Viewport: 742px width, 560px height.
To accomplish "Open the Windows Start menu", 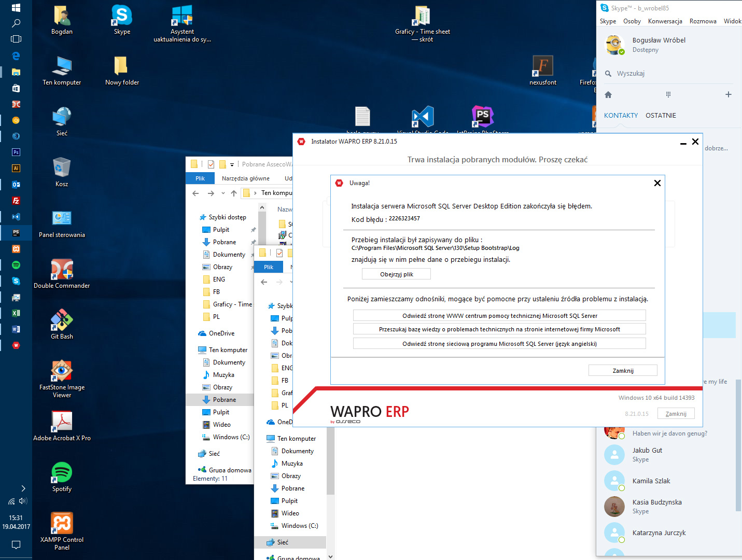I will (16, 7).
